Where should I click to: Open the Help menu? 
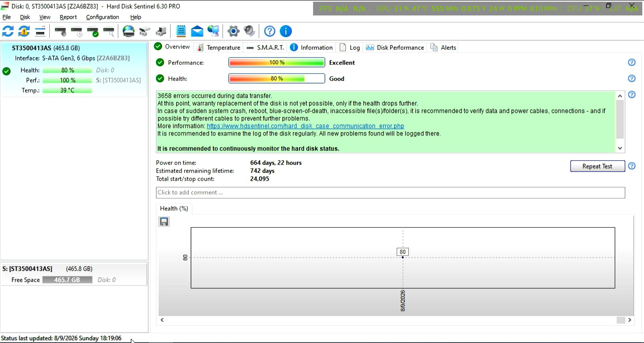click(136, 17)
